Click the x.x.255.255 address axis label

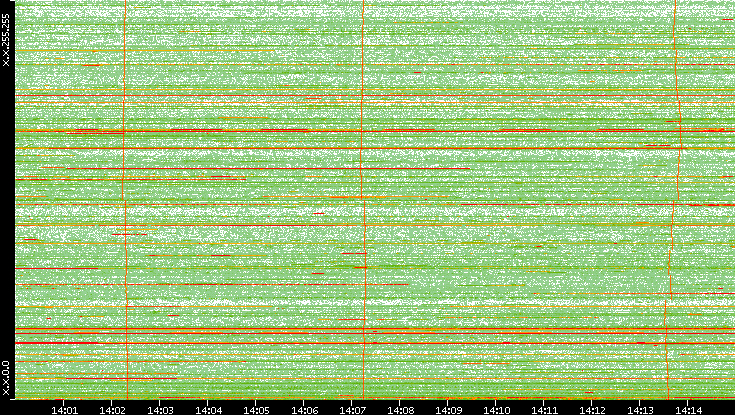coord(6,40)
